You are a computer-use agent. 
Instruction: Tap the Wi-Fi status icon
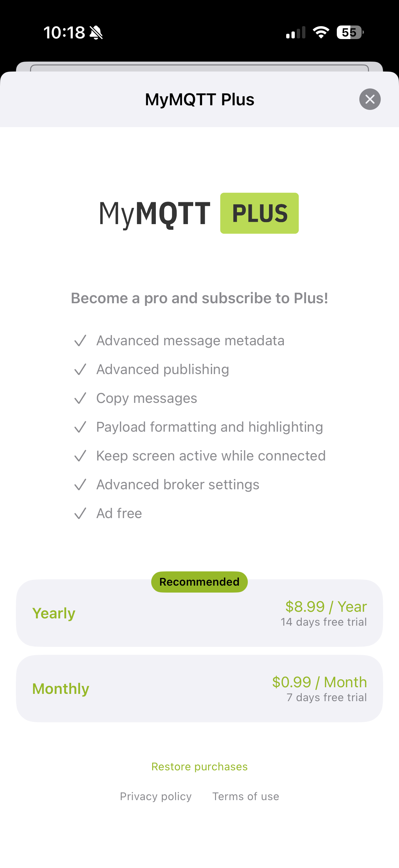click(x=321, y=32)
